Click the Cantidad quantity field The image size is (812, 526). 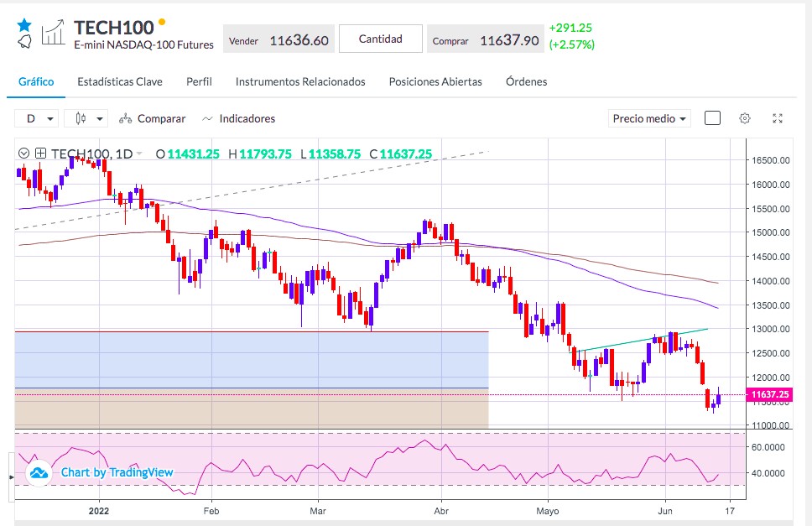click(381, 39)
